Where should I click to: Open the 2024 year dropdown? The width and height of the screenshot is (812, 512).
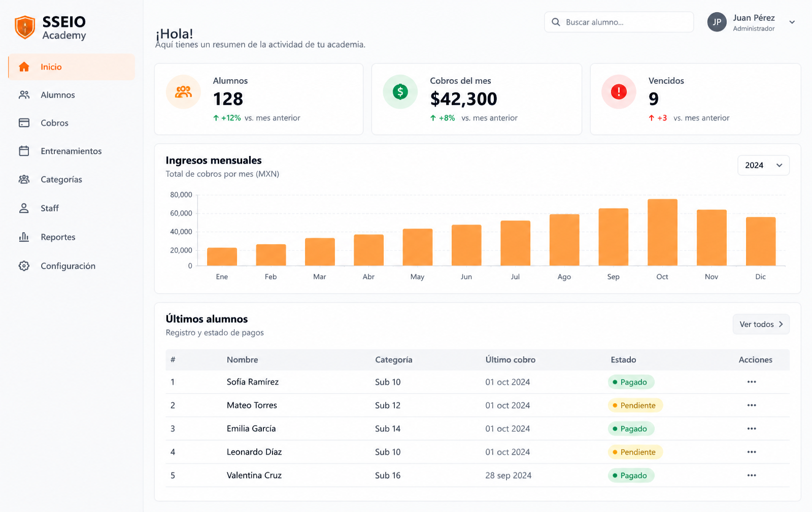pos(763,166)
